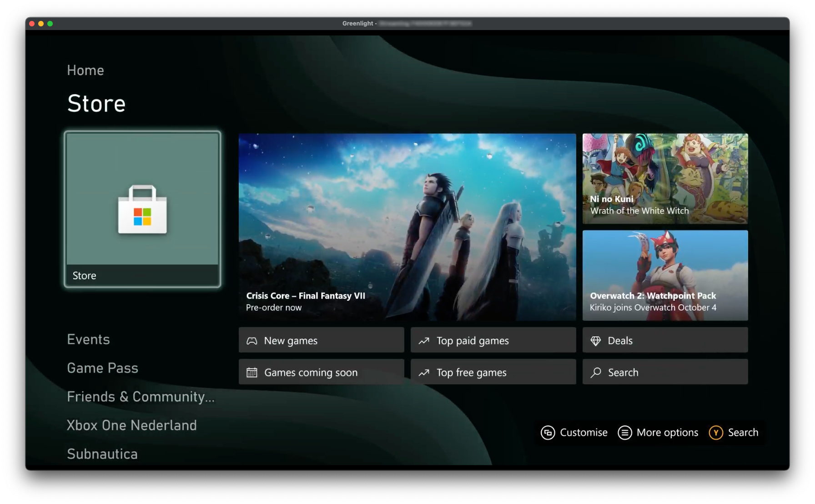Go to the Events section
This screenshot has height=504, width=815.
[88, 339]
